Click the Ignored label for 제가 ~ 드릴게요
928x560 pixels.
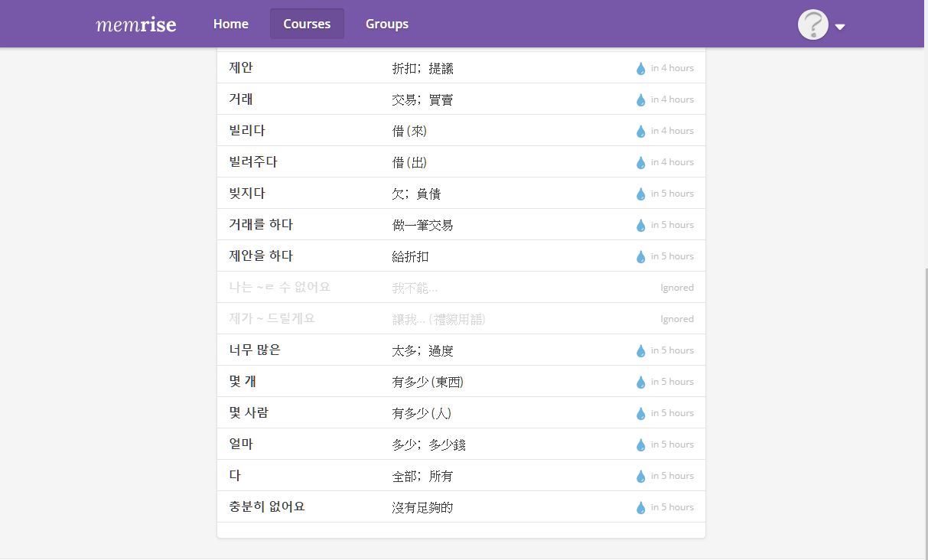(x=677, y=319)
